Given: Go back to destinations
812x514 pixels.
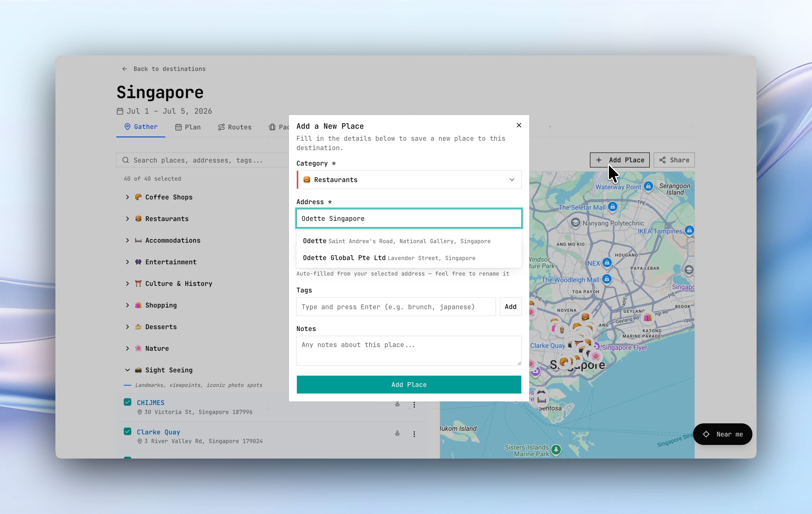Looking at the screenshot, I should coord(164,69).
